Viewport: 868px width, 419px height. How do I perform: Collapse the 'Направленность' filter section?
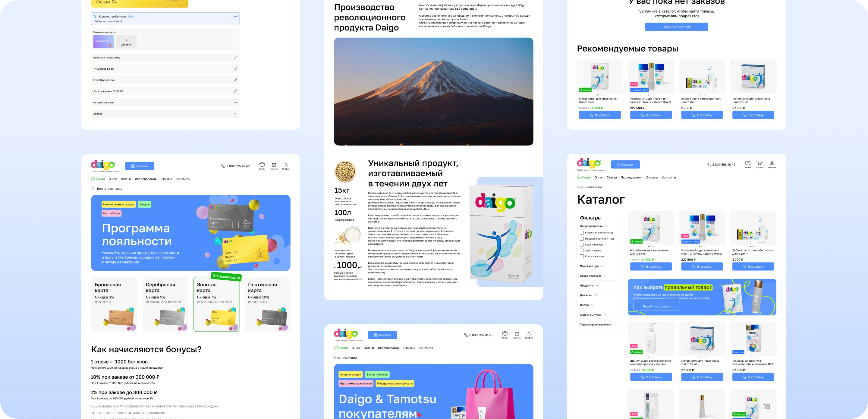(606, 226)
